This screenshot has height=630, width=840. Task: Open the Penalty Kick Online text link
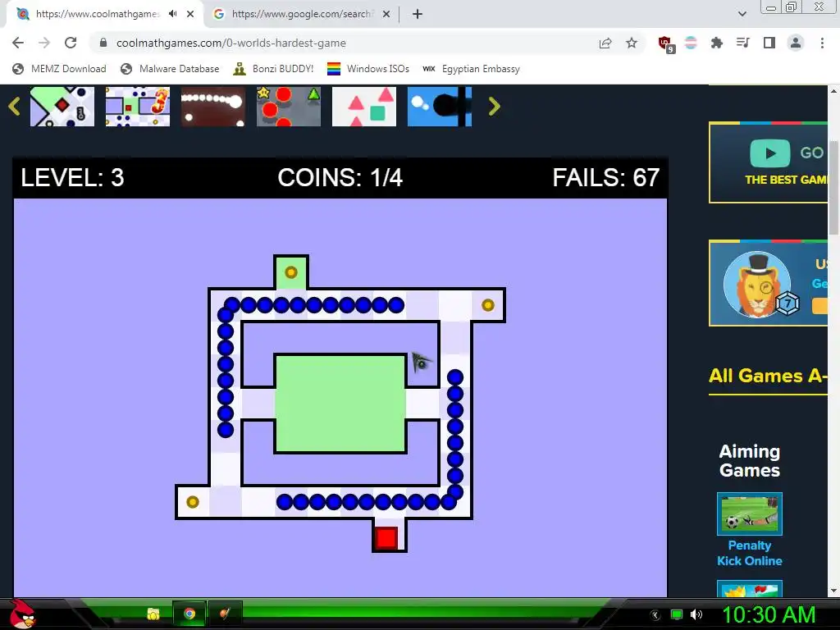[x=750, y=553]
